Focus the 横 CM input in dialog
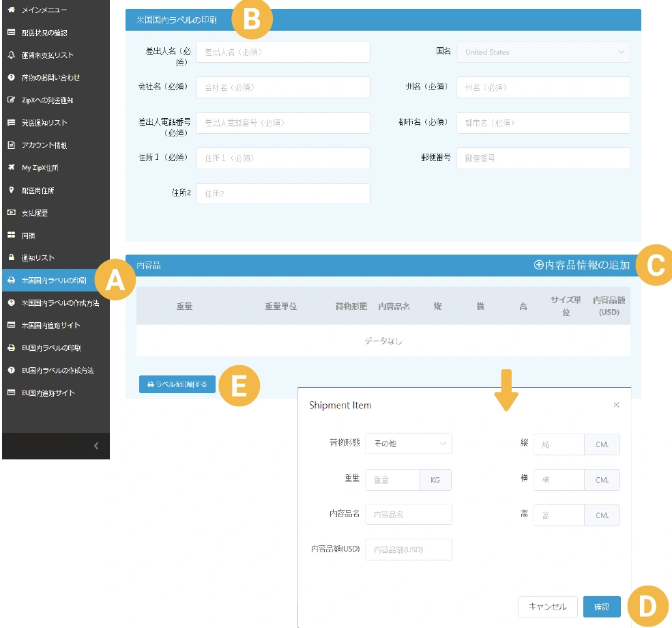The width and height of the screenshot is (672, 628). point(559,480)
